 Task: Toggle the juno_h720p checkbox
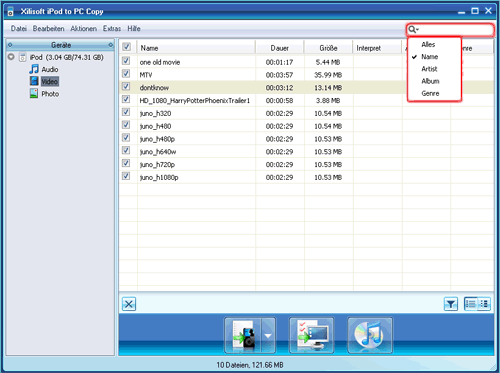(x=126, y=163)
